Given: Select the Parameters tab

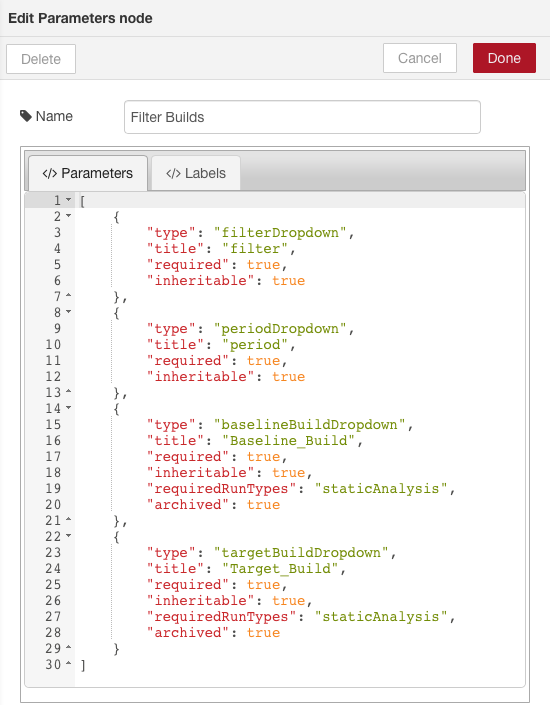Looking at the screenshot, I should pyautogui.click(x=88, y=173).
